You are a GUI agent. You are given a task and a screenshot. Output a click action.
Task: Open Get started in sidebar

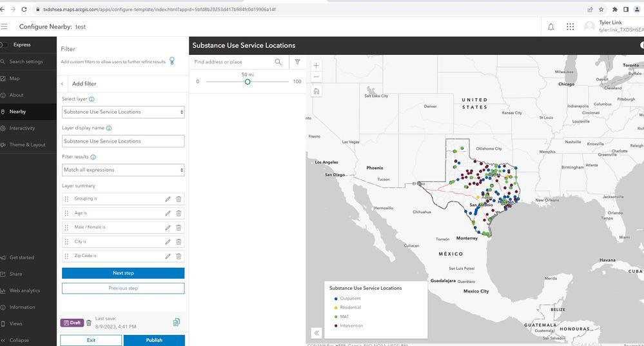pos(28,258)
